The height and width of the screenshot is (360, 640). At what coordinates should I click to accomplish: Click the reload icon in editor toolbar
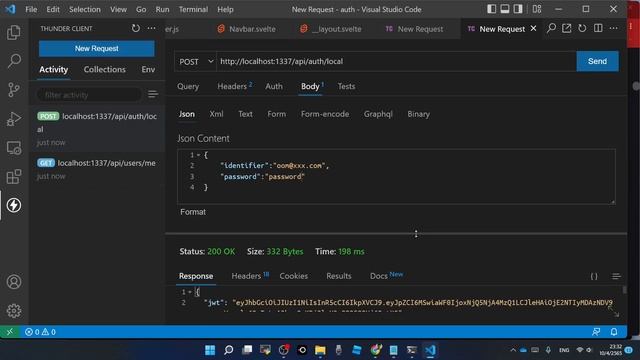point(582,28)
